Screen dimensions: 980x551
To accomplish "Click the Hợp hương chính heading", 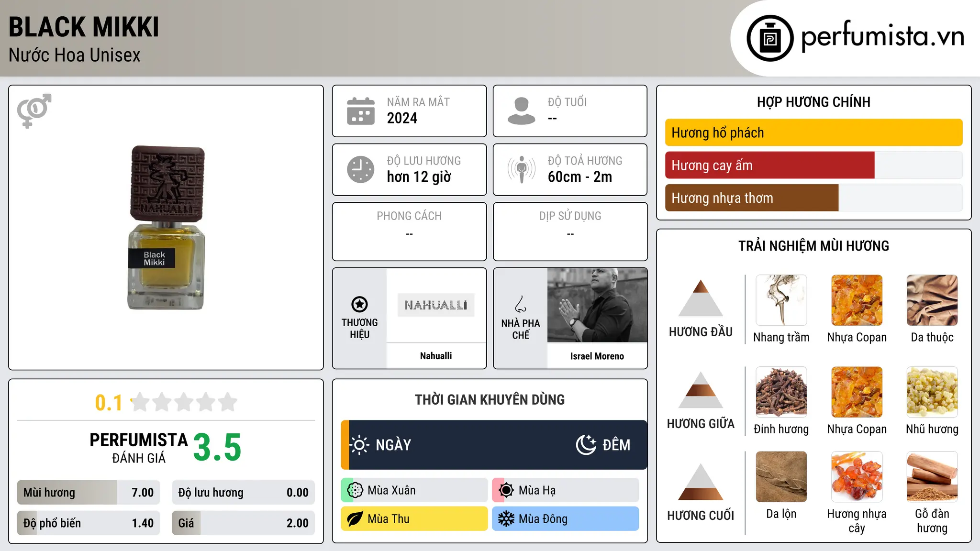I will [813, 102].
